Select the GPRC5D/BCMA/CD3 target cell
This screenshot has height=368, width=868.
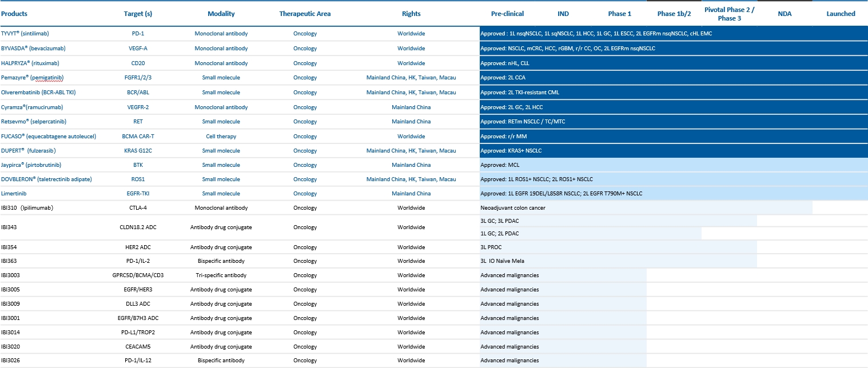[x=137, y=275]
